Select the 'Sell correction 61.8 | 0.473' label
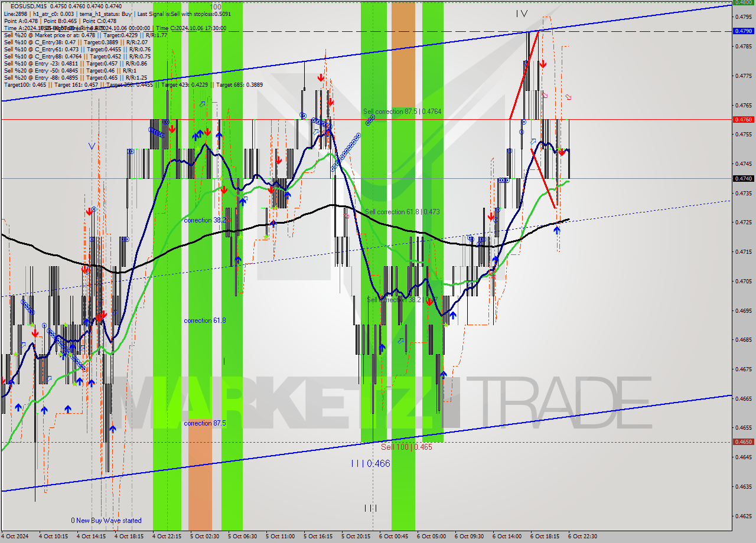The height and width of the screenshot is (543, 756). 402,211
